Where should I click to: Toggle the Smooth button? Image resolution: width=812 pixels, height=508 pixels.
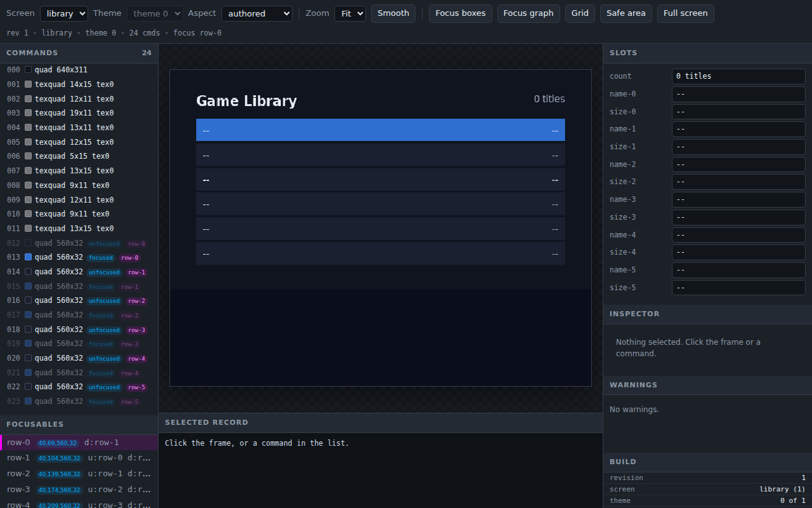(x=393, y=13)
